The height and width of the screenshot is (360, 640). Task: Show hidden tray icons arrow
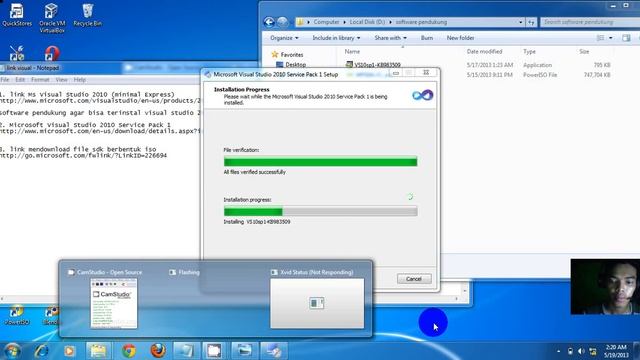559,351
